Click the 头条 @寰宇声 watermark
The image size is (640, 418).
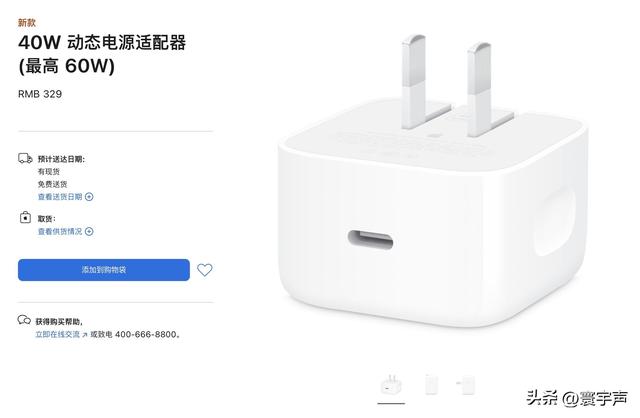577,398
